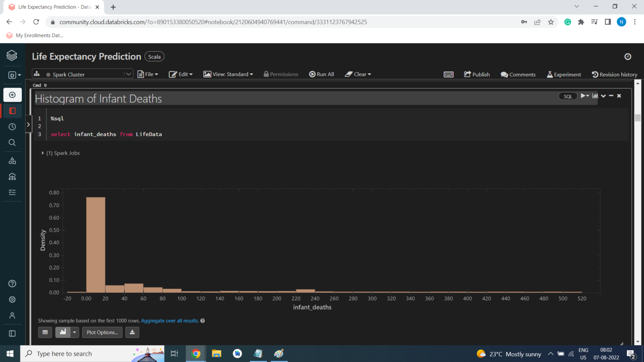Switch to table view of results
Viewport: 644px width, 362px height.
(45, 332)
